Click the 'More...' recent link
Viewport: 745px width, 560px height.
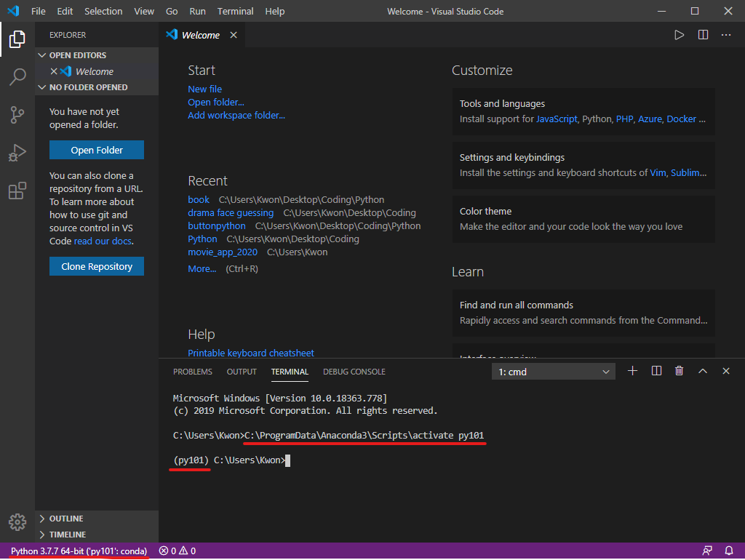pyautogui.click(x=202, y=268)
